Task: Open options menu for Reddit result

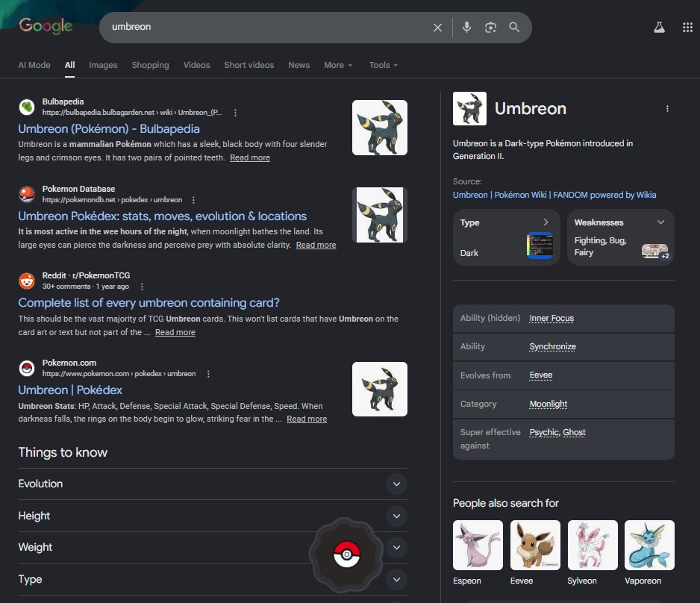Action: [x=142, y=287]
